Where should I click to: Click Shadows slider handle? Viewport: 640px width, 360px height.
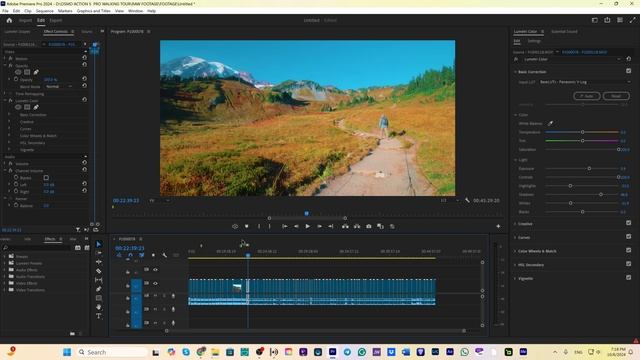601,194
